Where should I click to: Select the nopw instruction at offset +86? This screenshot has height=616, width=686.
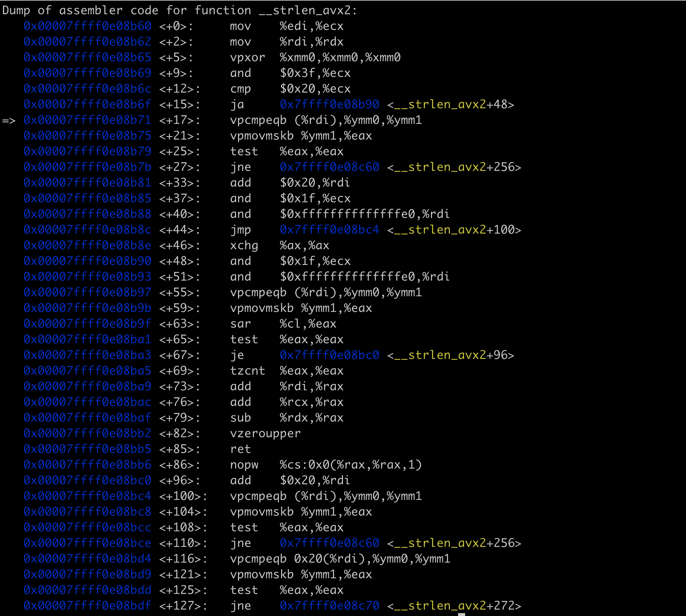coord(244,465)
